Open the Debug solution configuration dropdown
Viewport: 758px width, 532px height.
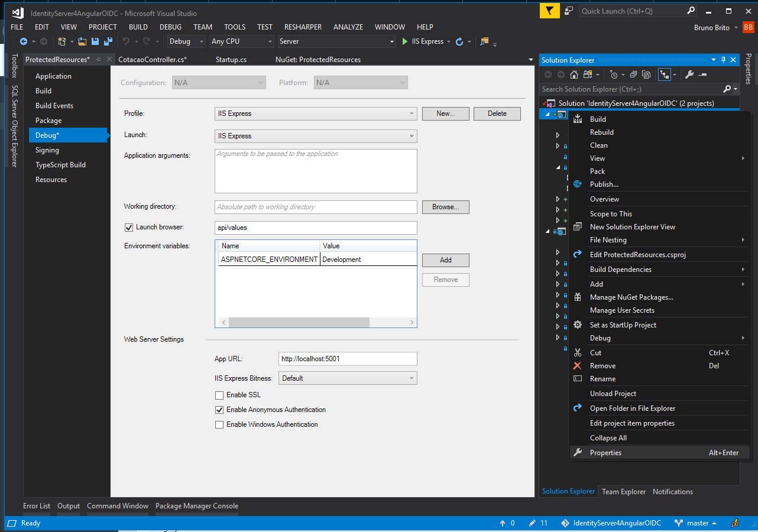pyautogui.click(x=186, y=41)
